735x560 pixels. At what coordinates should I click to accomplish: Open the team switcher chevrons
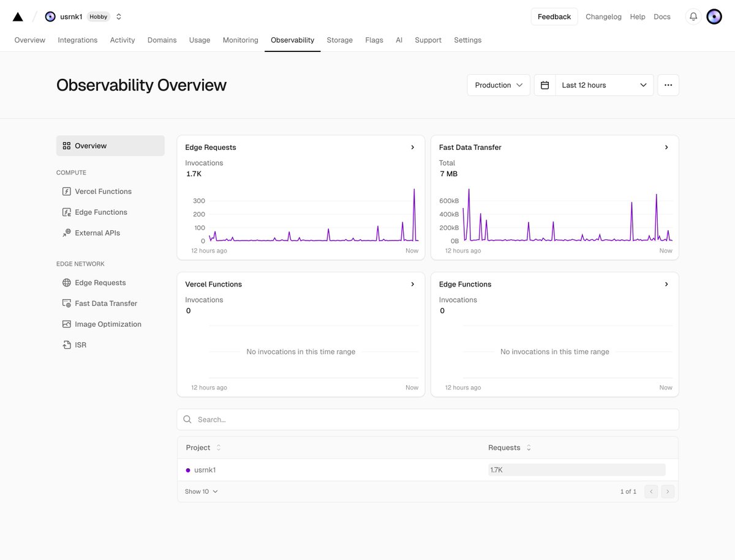tap(119, 17)
